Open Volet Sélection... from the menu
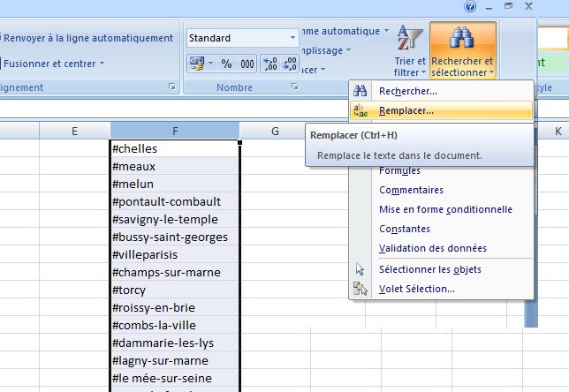This screenshot has width=569, height=392. (442, 289)
